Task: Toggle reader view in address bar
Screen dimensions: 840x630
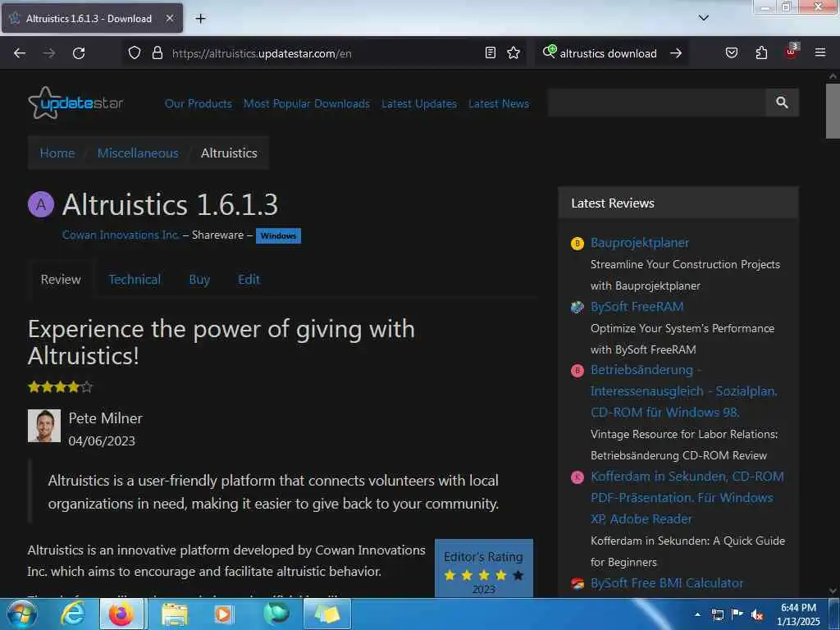Action: click(x=491, y=52)
